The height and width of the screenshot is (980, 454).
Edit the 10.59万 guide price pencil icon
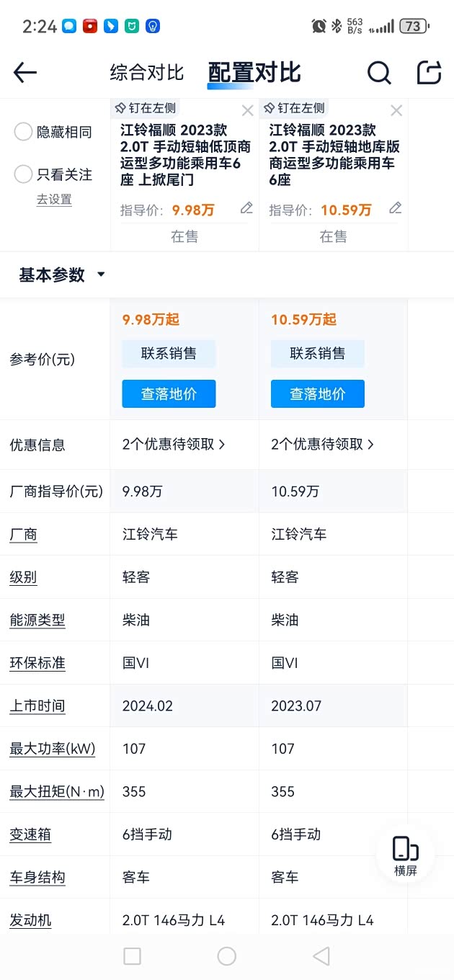[395, 208]
